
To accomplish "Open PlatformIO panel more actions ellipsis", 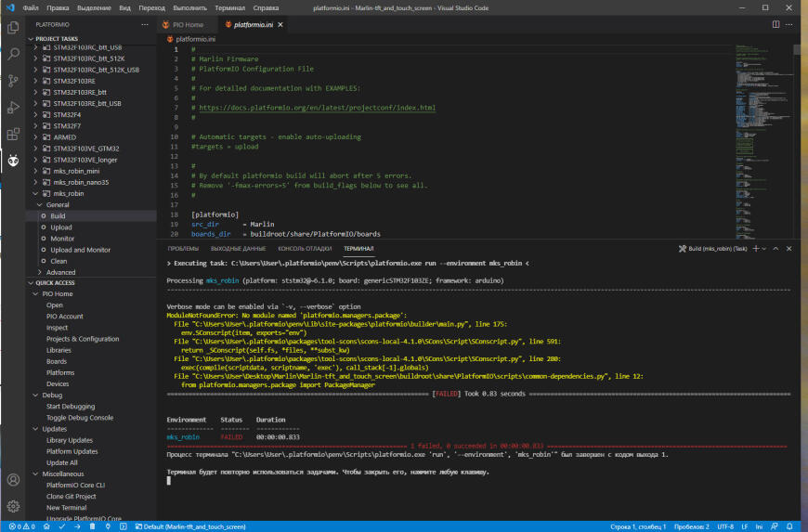I will (x=145, y=25).
